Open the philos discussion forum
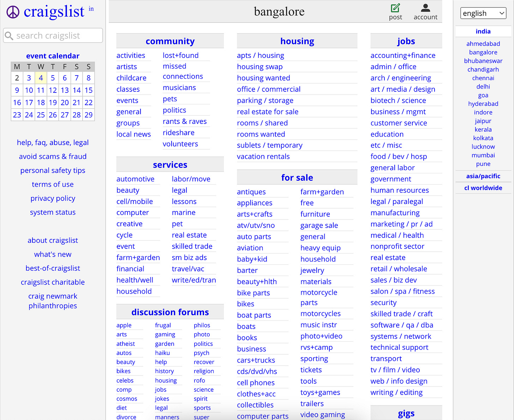 click(202, 325)
